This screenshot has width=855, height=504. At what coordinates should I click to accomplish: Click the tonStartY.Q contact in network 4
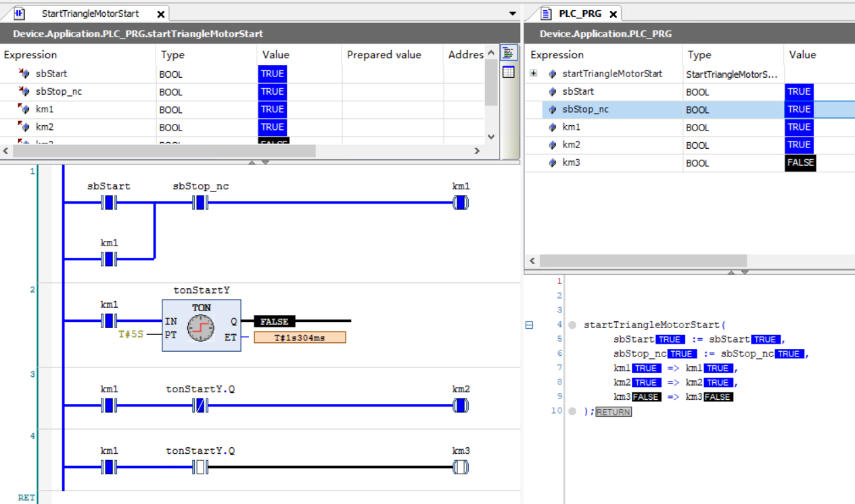(x=200, y=467)
